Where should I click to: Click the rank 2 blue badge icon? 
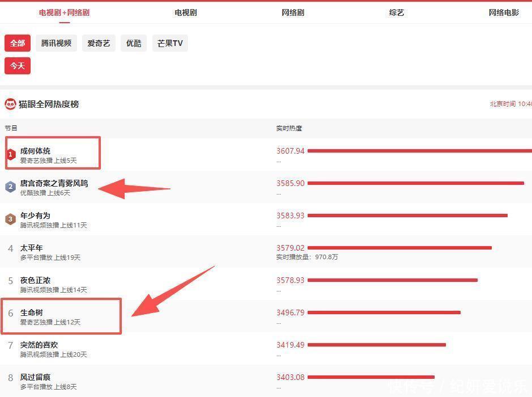click(x=10, y=187)
